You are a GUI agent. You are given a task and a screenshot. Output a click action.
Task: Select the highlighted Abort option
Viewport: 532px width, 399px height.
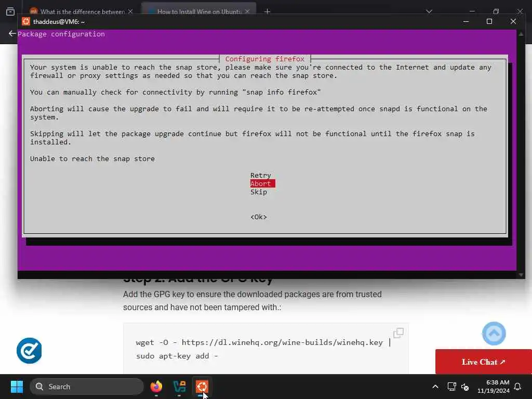tap(262, 183)
